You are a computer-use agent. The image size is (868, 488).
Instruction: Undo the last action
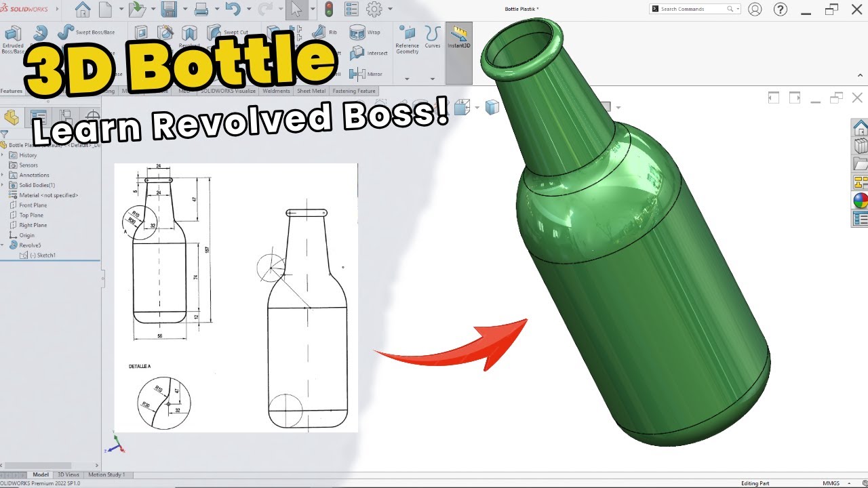coord(233,9)
